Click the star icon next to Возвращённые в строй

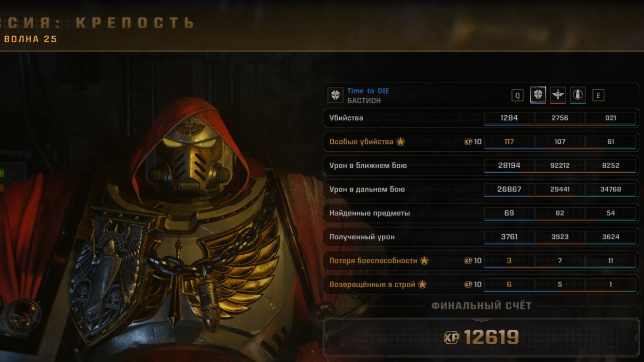click(x=422, y=284)
